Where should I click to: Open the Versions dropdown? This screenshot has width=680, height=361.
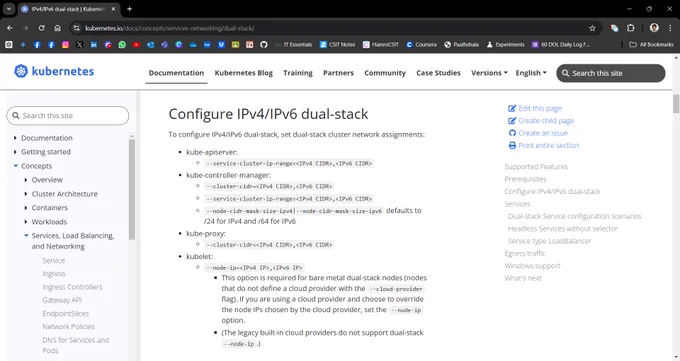489,73
